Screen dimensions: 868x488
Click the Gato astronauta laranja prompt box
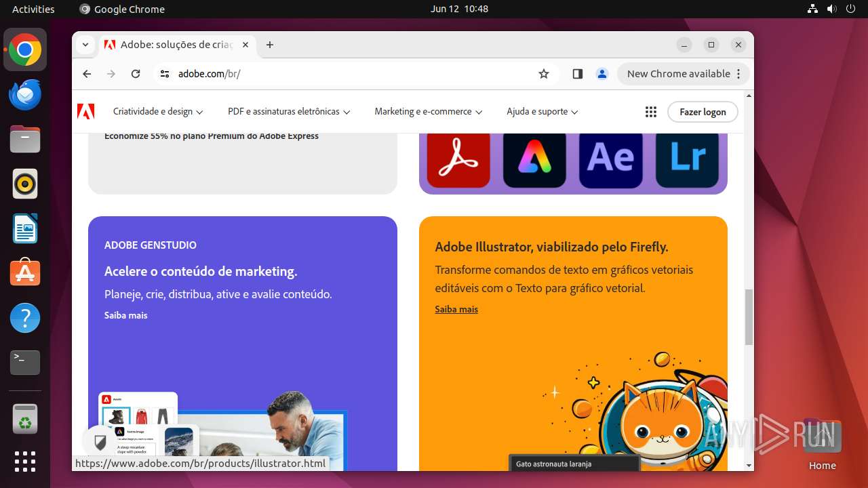574,464
